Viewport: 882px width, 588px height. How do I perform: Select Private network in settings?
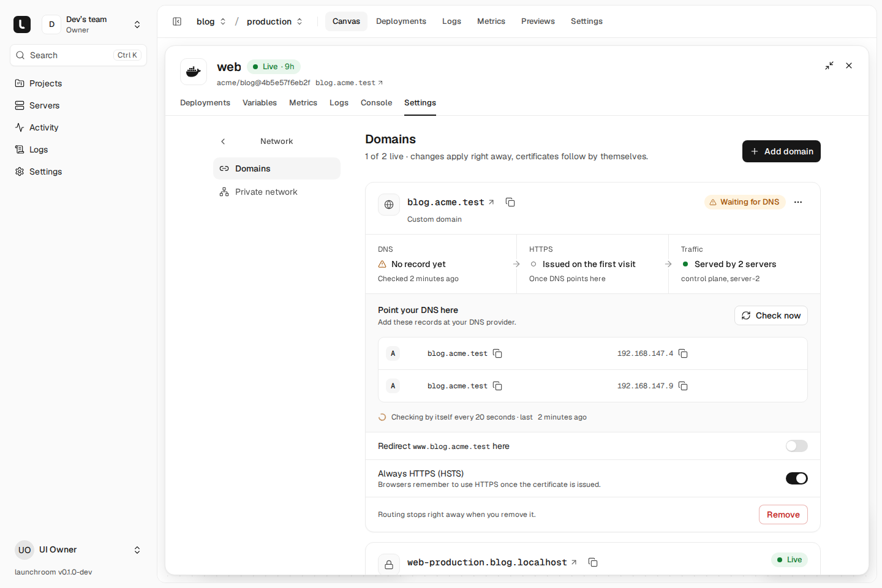coord(277,192)
